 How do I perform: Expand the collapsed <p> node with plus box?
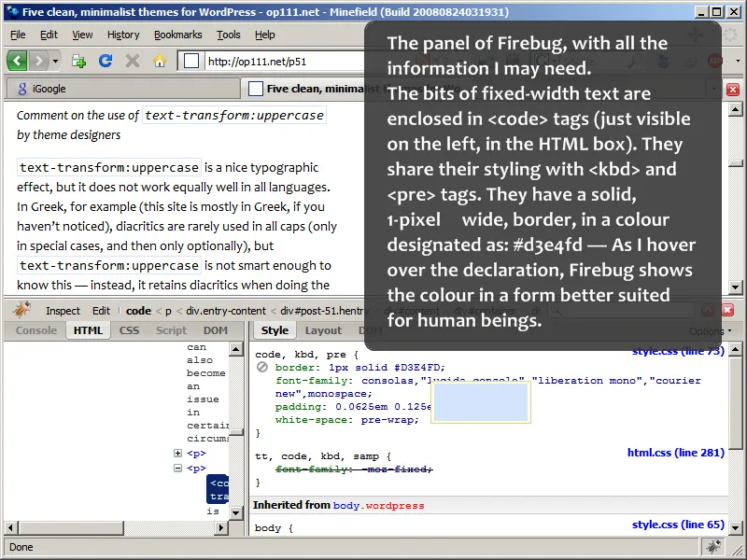click(177, 453)
